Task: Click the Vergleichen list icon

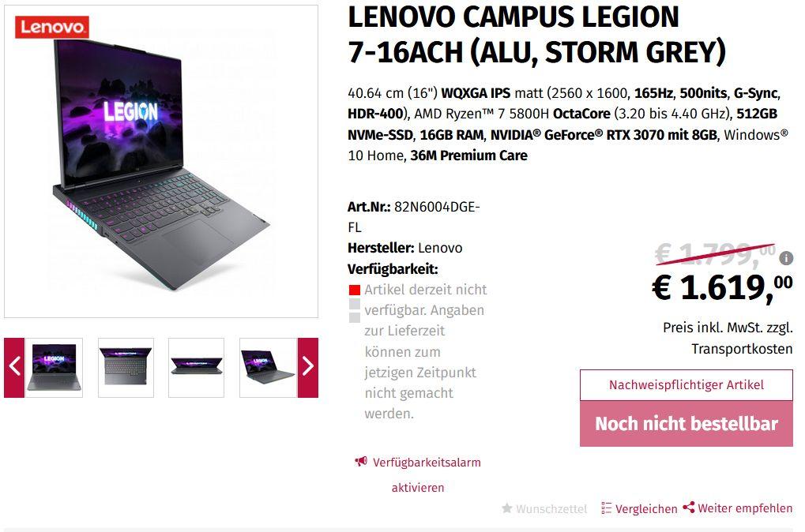Action: tap(606, 508)
